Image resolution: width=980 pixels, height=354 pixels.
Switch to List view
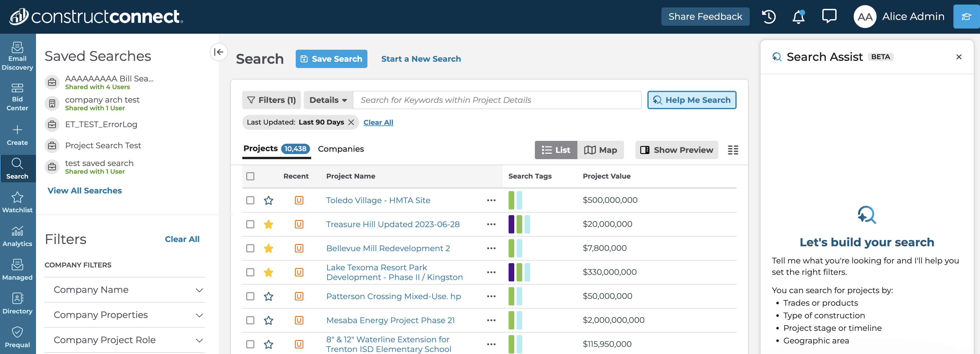coord(556,150)
